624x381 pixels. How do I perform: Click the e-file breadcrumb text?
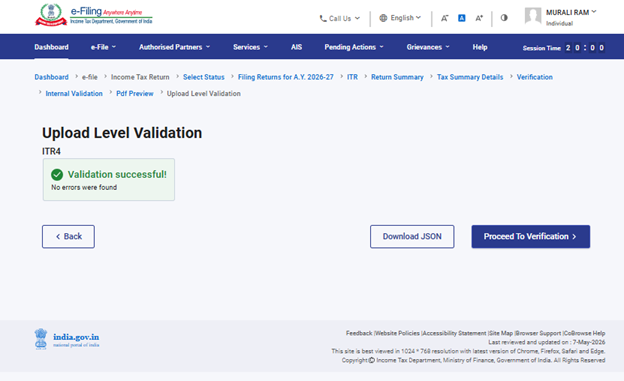click(90, 77)
